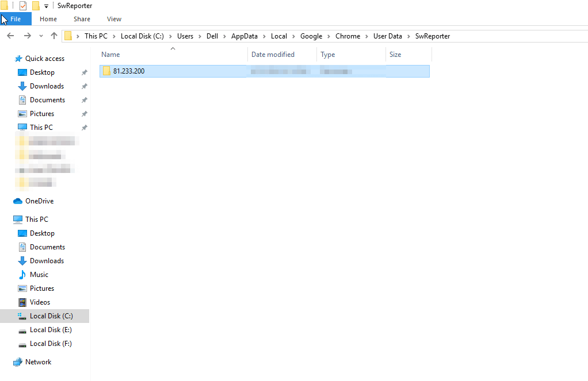Switch to the View ribbon tab
The image size is (588, 381).
(113, 18)
